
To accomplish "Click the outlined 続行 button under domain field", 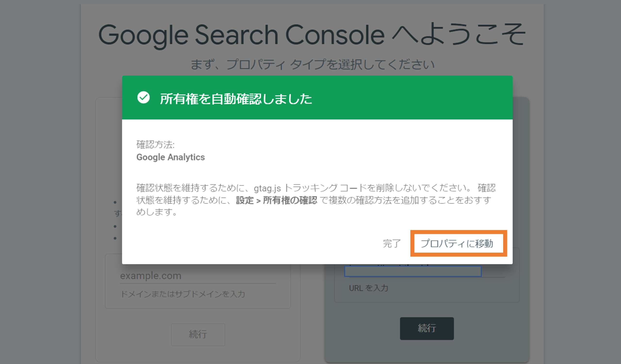I will (198, 334).
